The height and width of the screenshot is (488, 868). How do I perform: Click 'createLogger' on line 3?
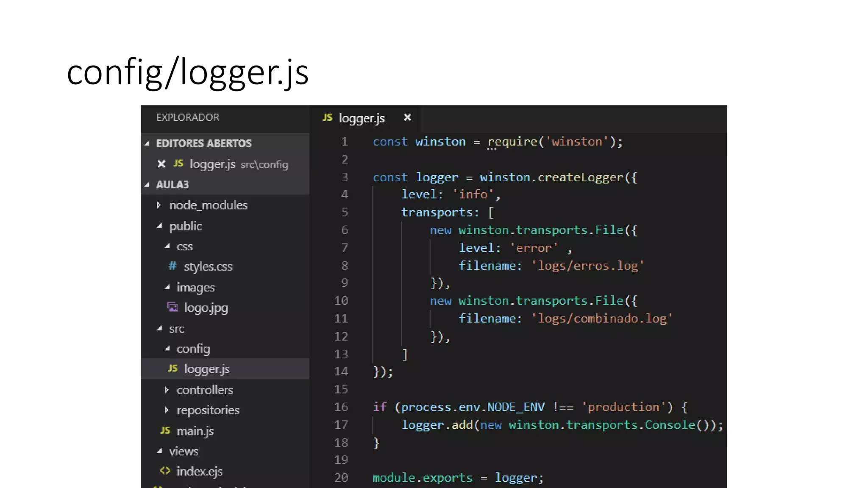click(581, 177)
